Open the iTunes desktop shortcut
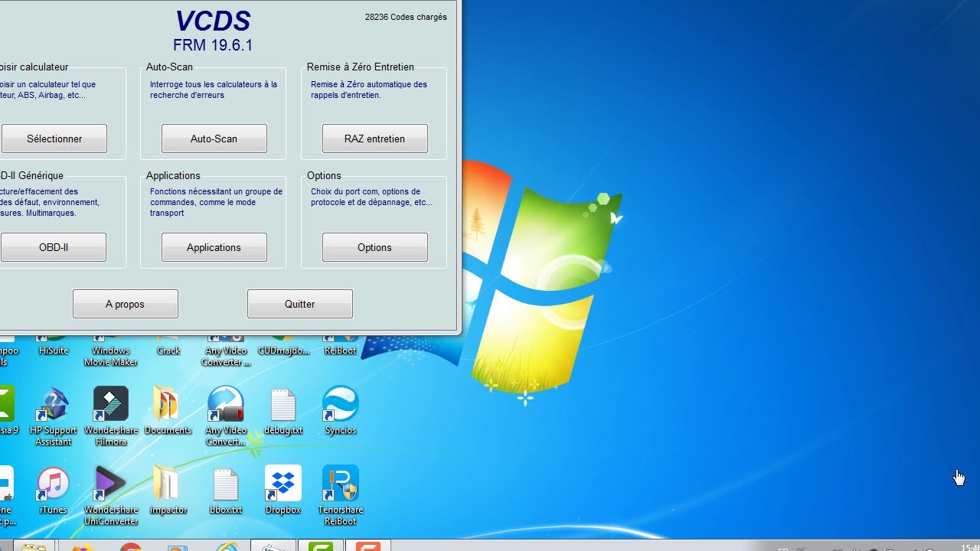980x551 pixels. click(x=54, y=491)
